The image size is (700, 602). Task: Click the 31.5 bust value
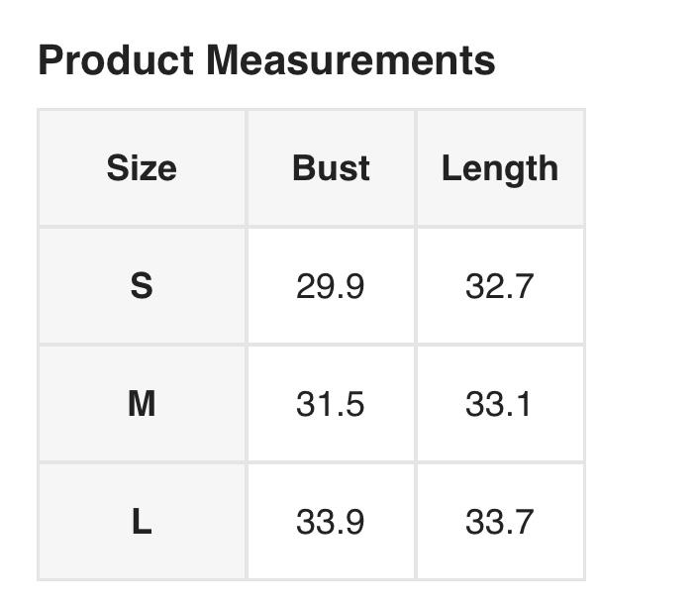[x=331, y=404]
